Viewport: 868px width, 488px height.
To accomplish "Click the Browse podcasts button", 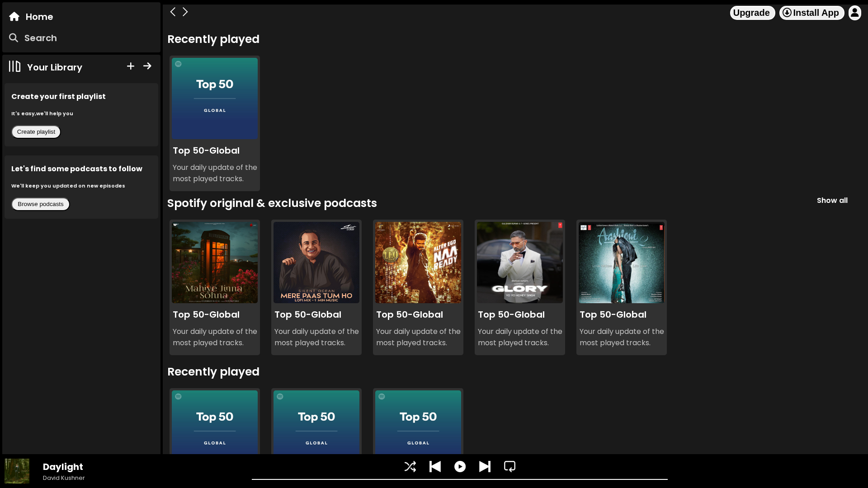I will coord(41,204).
